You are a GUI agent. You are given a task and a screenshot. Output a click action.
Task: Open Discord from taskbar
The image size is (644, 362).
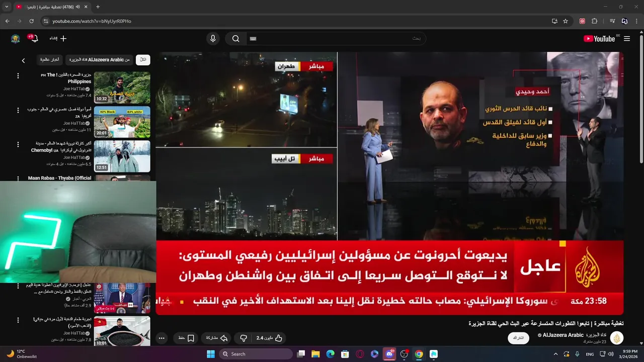click(389, 354)
